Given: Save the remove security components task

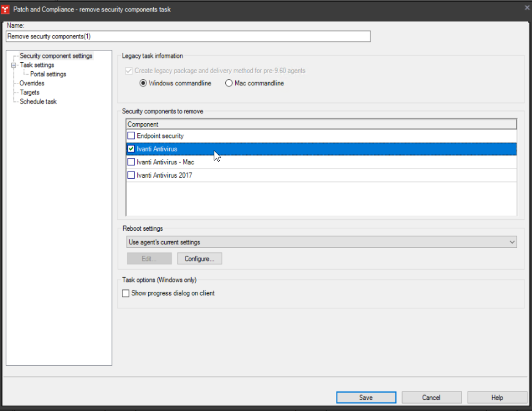Looking at the screenshot, I should (366, 397).
